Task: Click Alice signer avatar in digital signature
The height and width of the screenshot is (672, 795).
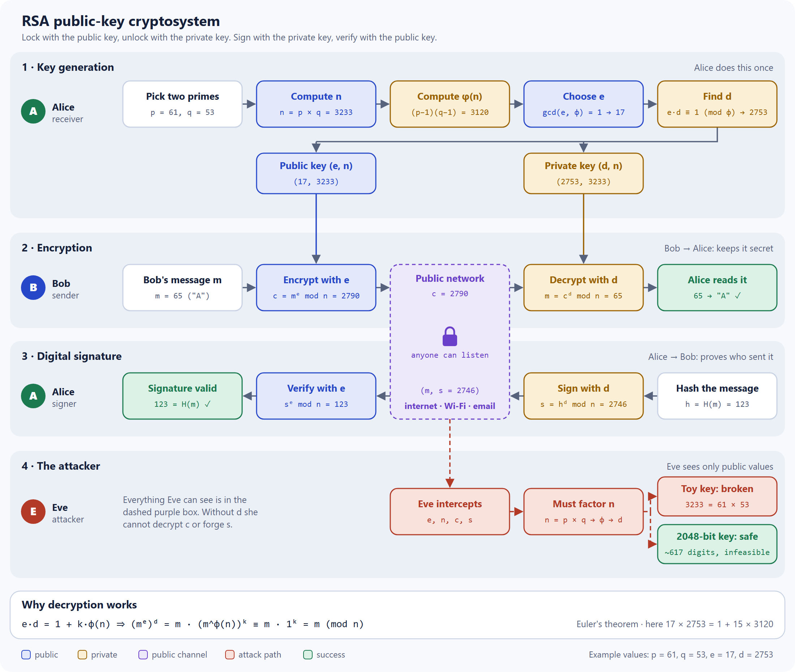Action: point(33,396)
